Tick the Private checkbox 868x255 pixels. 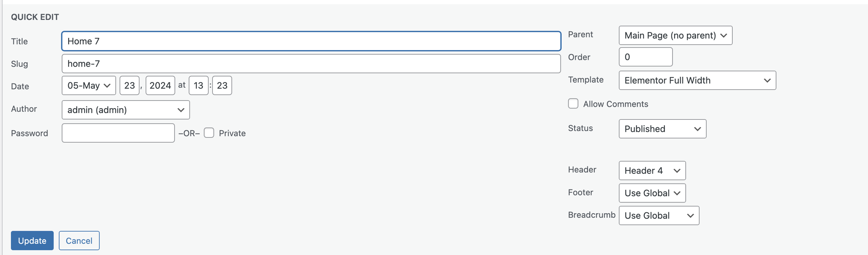click(209, 133)
